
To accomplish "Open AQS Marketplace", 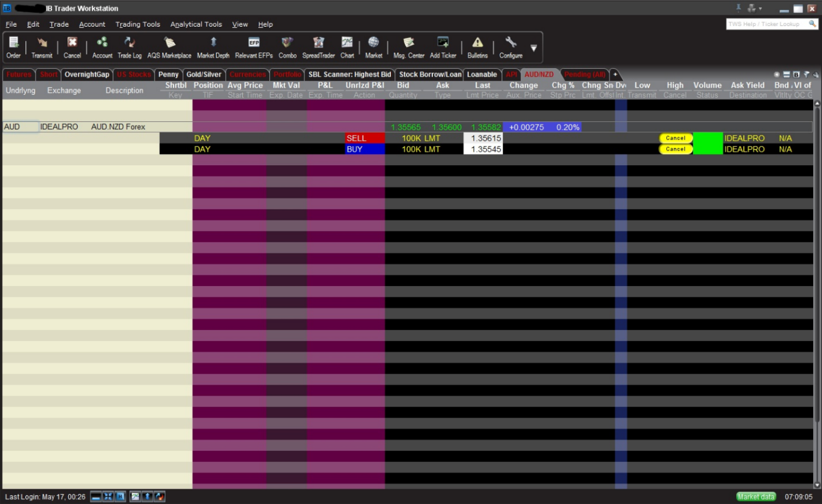I will tap(169, 47).
